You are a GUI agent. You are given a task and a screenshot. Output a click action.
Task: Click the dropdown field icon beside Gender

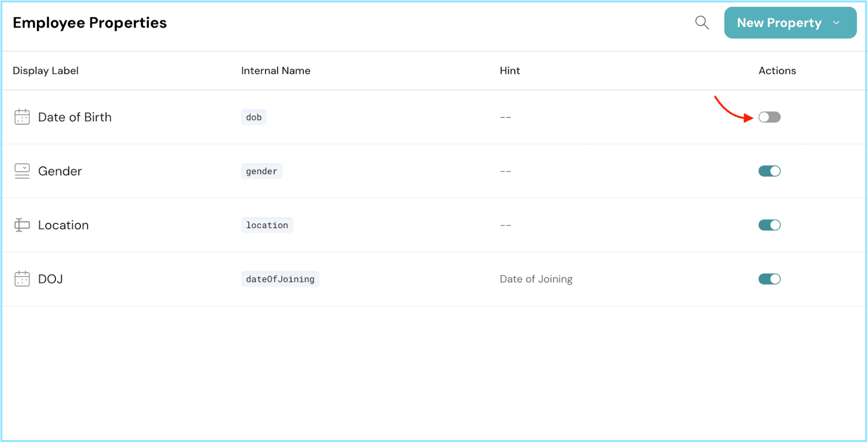pyautogui.click(x=22, y=171)
